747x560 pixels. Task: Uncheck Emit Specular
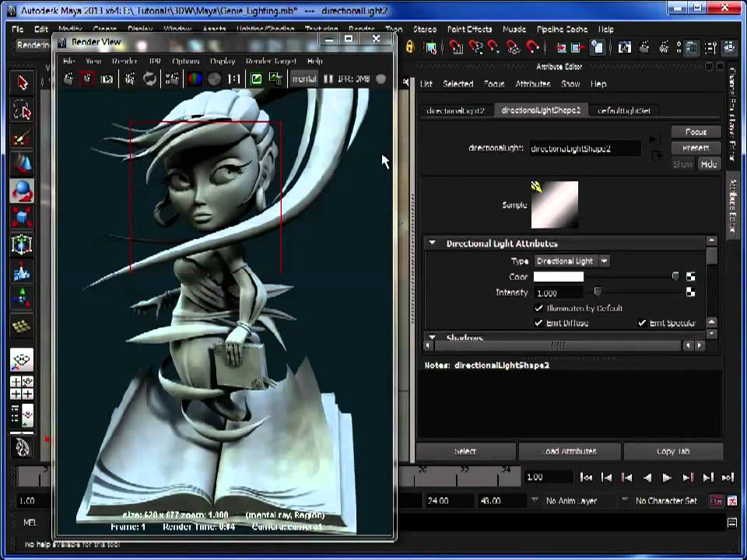pyautogui.click(x=642, y=323)
